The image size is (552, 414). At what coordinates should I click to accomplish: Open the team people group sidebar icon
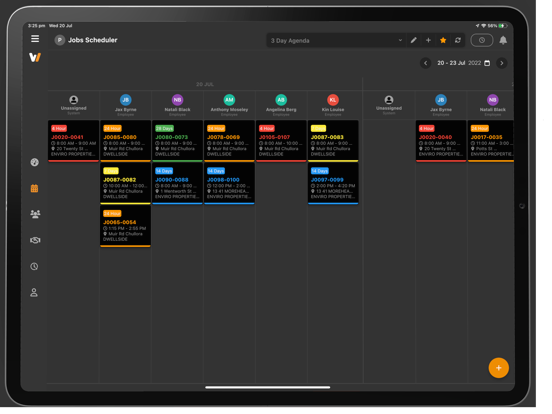(35, 214)
